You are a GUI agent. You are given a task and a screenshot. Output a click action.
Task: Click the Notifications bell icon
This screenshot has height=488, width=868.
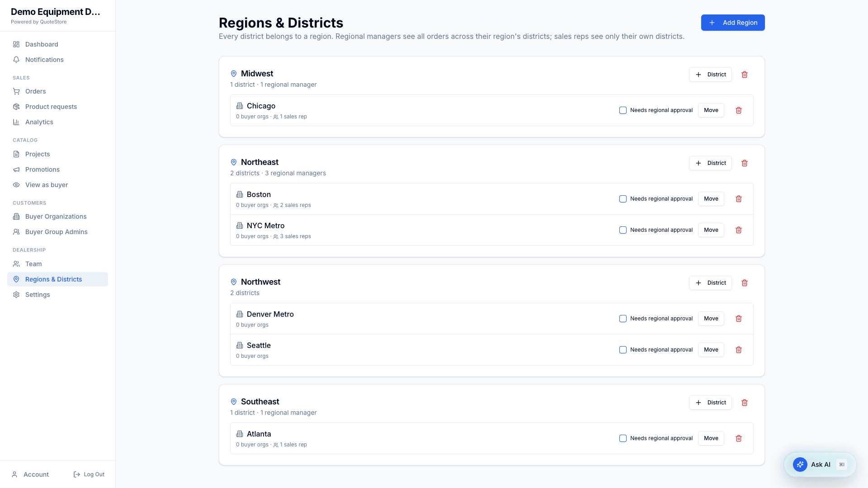coord(16,60)
